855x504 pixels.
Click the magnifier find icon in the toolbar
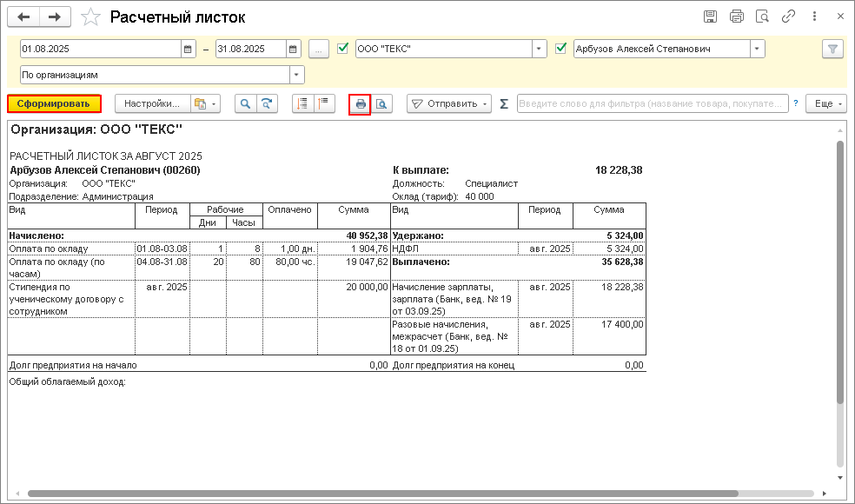coord(245,103)
